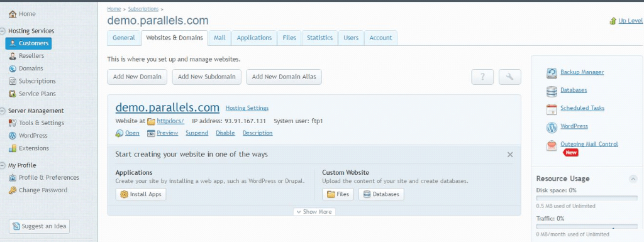The height and width of the screenshot is (242, 644).
Task: Click Add New Subdomain button
Action: [x=206, y=77]
